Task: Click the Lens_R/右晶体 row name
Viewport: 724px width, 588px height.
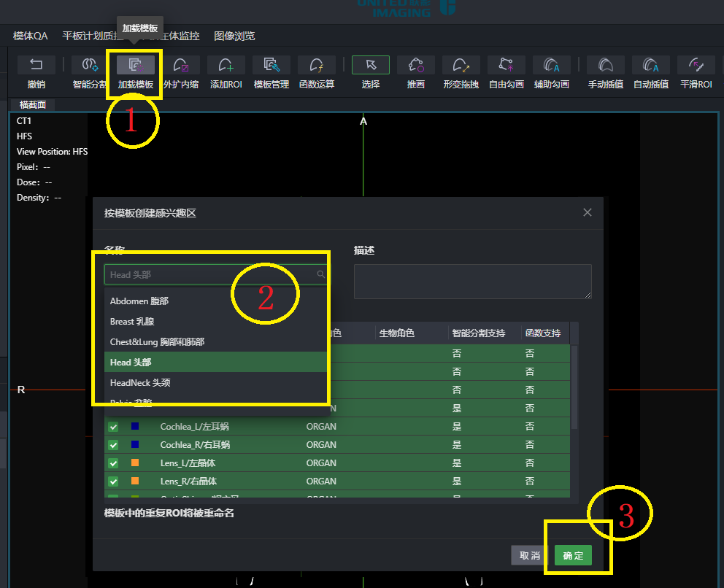Action: pos(188,481)
